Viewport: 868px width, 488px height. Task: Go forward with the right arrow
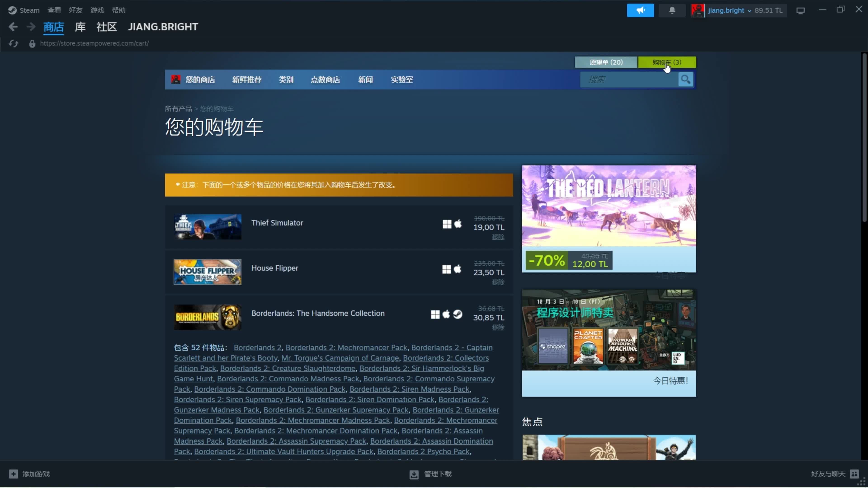(x=31, y=27)
